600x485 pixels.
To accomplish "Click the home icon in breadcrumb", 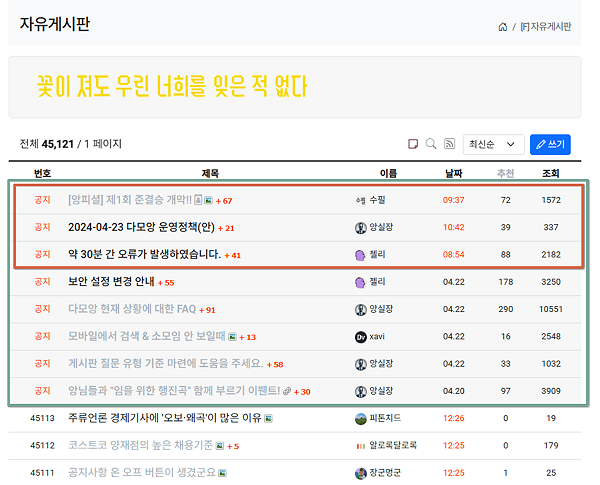I will tap(502, 27).
